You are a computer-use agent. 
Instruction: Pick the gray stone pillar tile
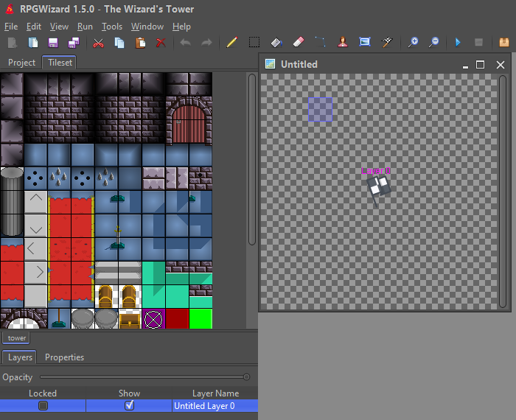pos(12,202)
